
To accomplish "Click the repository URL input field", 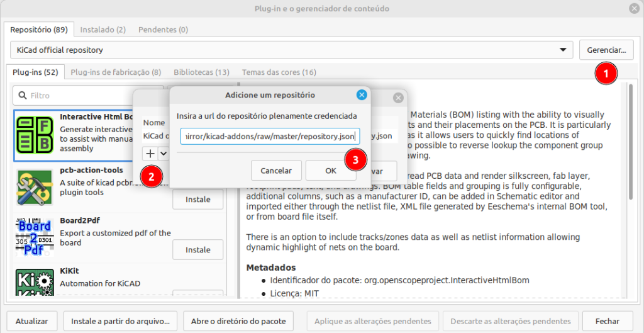I will tap(270, 137).
